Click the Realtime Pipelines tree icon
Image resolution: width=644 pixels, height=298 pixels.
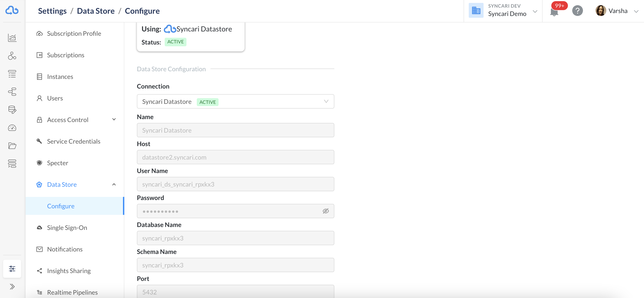tap(39, 292)
